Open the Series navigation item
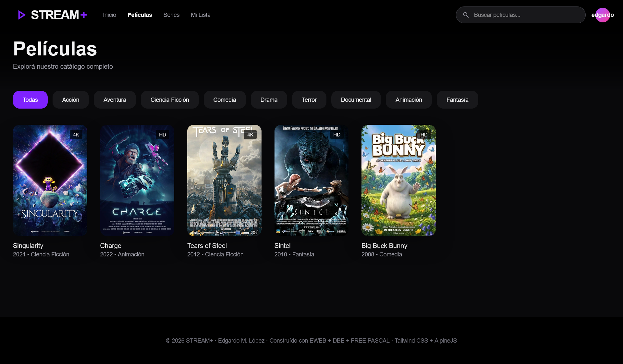Viewport: 623px width, 364px height. point(171,15)
